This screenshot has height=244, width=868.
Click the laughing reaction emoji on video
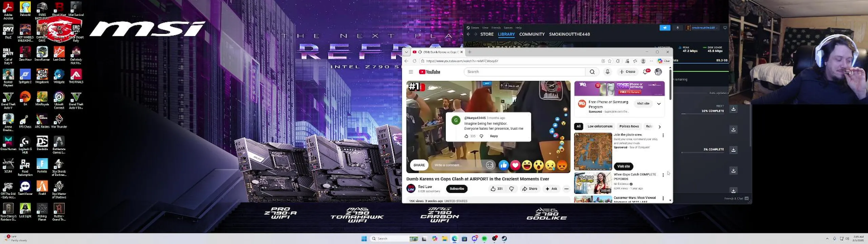(x=527, y=165)
